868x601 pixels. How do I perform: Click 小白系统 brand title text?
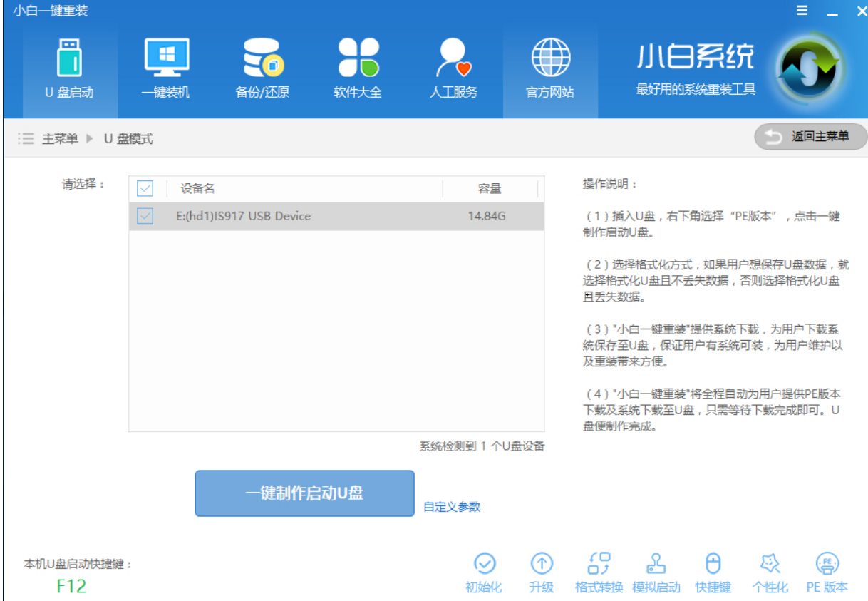(694, 57)
